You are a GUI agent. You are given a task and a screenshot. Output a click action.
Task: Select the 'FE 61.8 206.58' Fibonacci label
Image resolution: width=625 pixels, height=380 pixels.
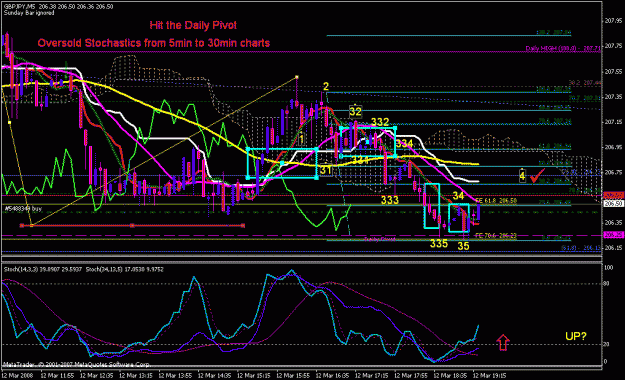(x=496, y=201)
